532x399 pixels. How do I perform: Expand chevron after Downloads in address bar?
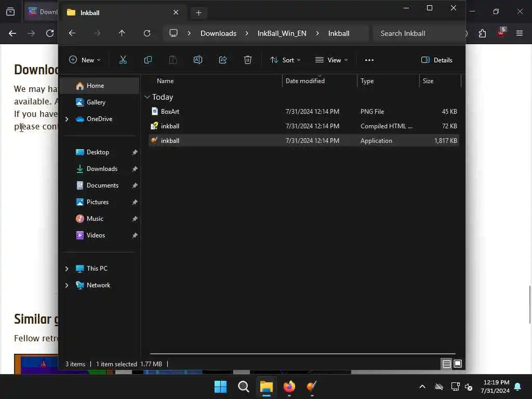(x=247, y=33)
